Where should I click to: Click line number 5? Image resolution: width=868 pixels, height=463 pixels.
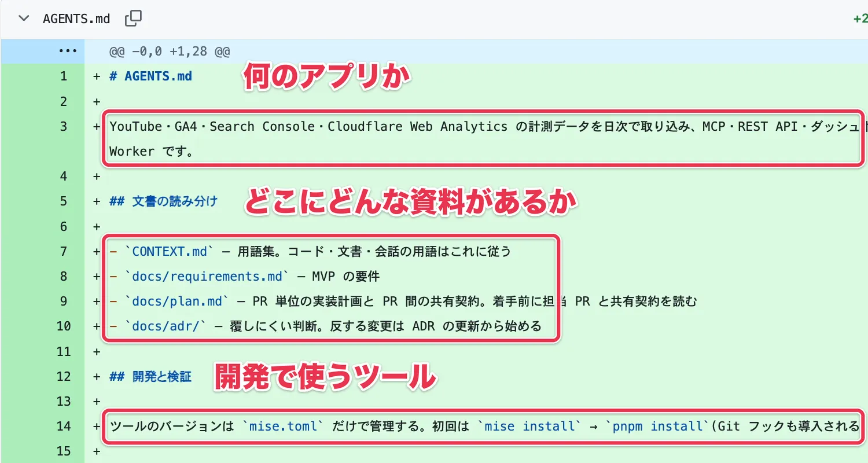[64, 201]
